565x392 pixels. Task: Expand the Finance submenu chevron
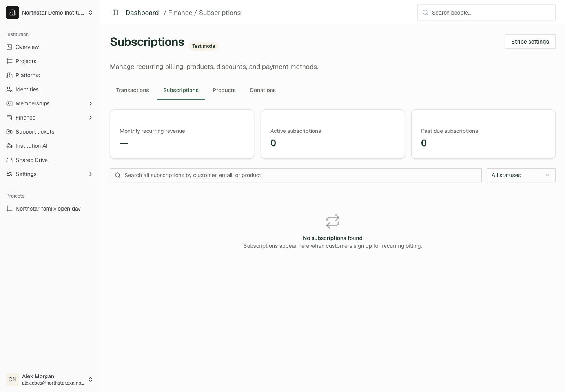click(91, 118)
